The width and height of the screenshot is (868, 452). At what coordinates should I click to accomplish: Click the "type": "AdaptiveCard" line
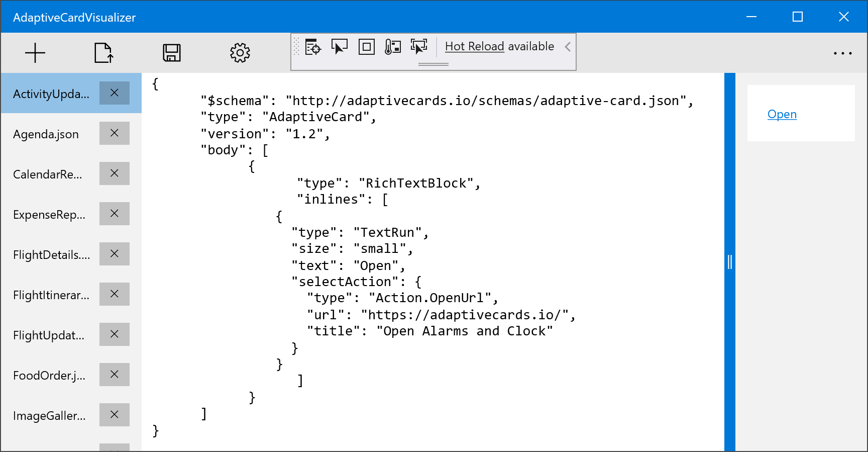[288, 117]
